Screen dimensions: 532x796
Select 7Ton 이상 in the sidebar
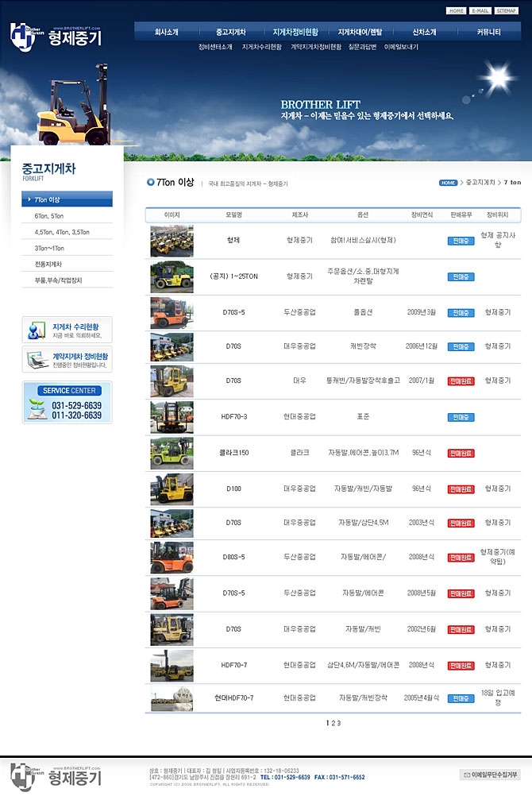67,199
